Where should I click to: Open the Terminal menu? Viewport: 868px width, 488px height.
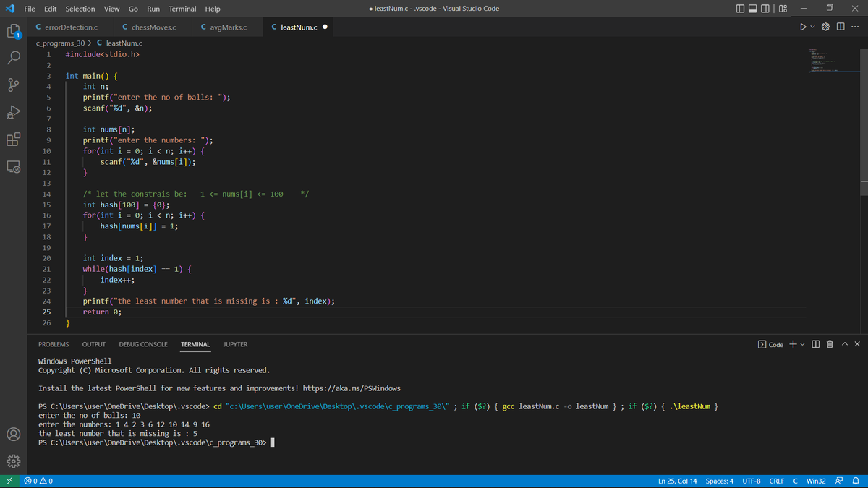(182, 9)
